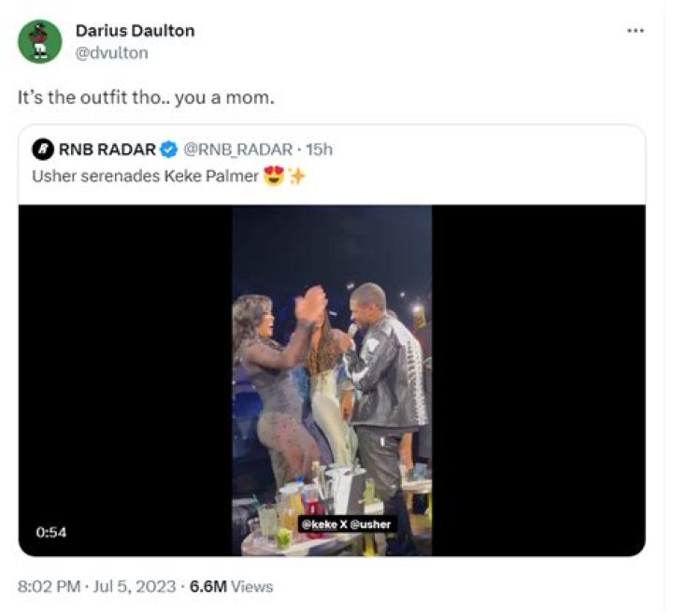673x616 pixels.
Task: Click the 8:02 PM post time
Action: click(49, 587)
